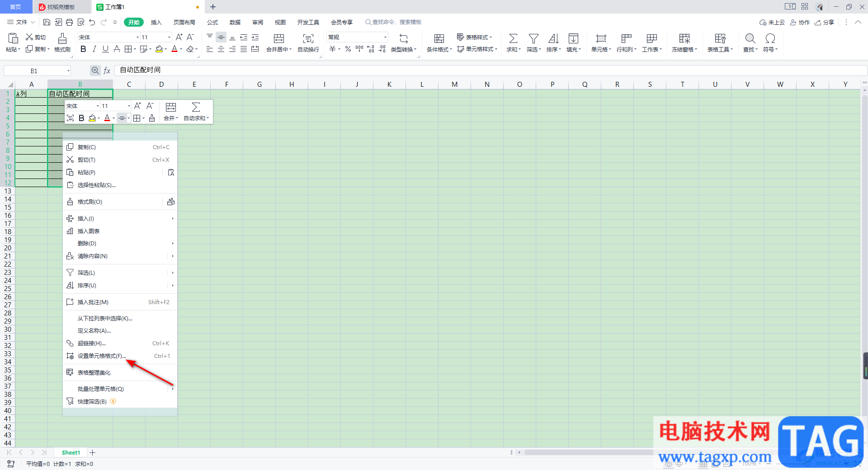This screenshot has width=868, height=470.
Task: Click the percent style icon
Action: [348, 49]
